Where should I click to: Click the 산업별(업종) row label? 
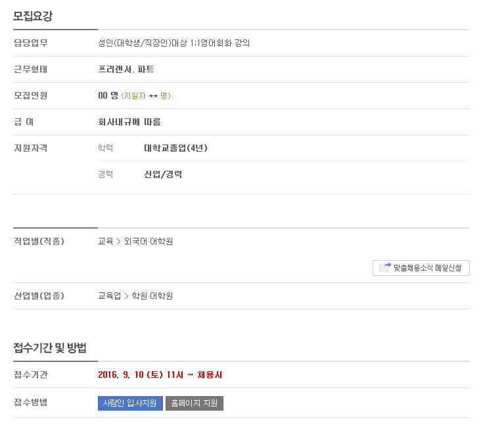39,296
